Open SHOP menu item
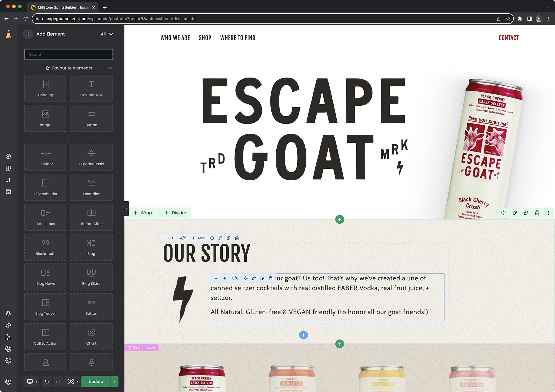This screenshot has width=555, height=392. point(205,38)
